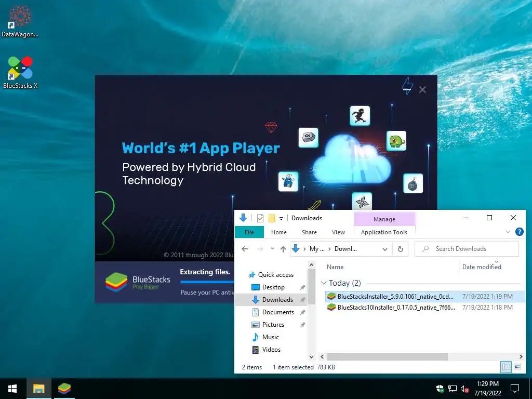Open Pictures in navigation pane
The height and width of the screenshot is (399, 532).
click(268, 325)
